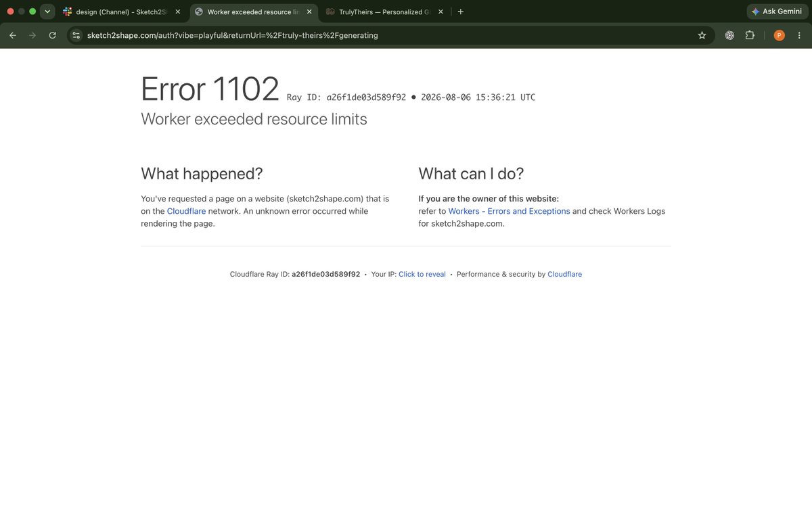Click the Error 1102 heading
The width and height of the screenshot is (812, 508).
point(210,89)
